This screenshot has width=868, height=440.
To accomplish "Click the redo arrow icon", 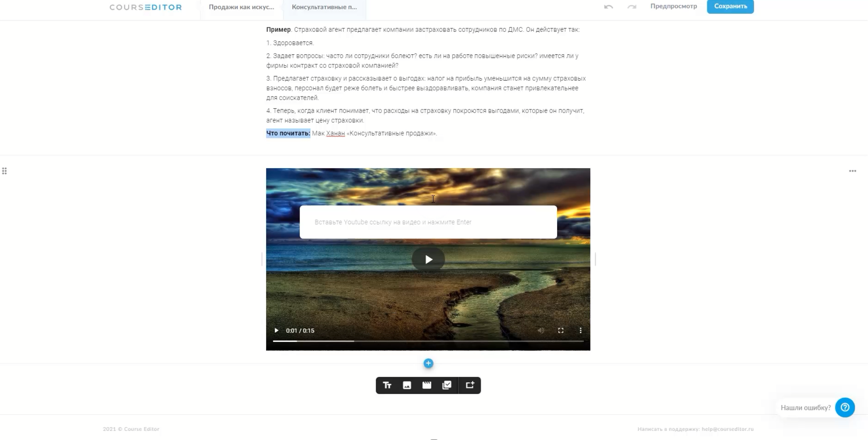I will click(631, 6).
